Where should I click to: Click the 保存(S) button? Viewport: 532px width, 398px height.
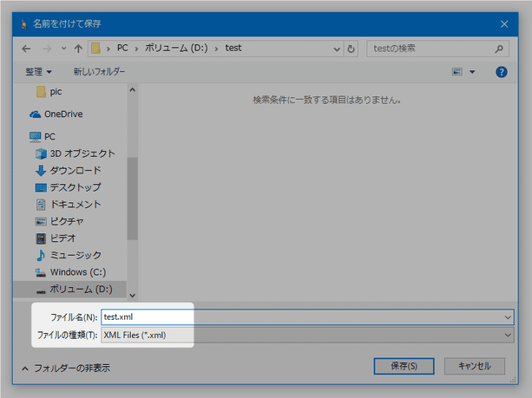(x=404, y=367)
